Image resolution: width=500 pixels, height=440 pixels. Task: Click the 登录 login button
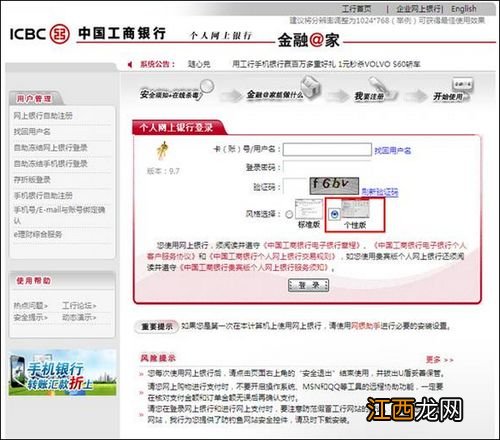pos(308,285)
